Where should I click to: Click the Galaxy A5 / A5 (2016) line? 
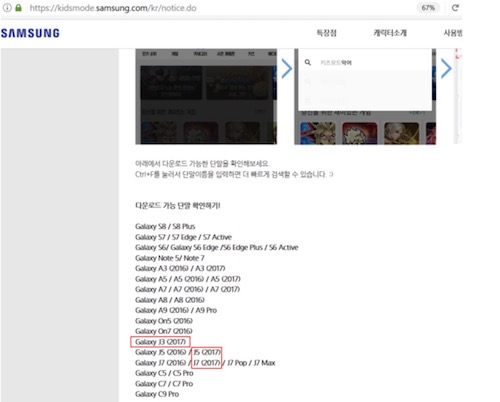point(188,279)
